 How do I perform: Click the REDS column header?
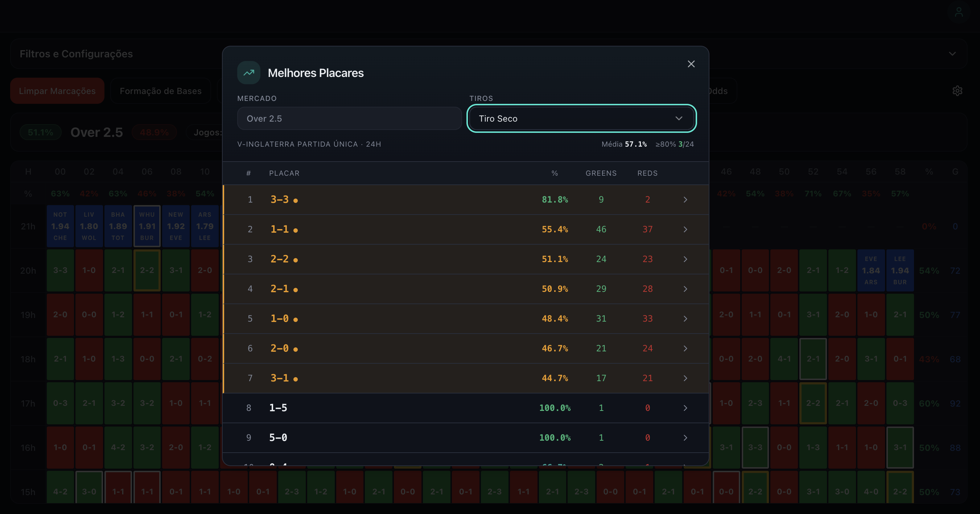coord(647,173)
